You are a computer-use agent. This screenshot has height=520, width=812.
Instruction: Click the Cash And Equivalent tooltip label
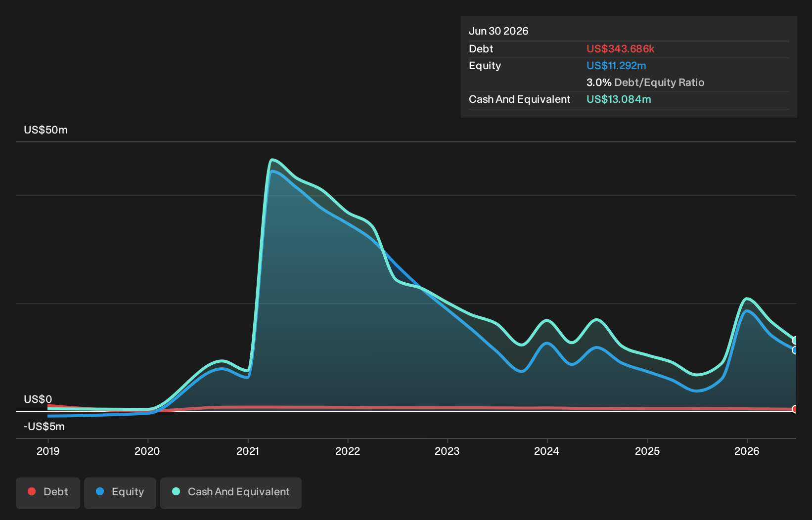(520, 99)
